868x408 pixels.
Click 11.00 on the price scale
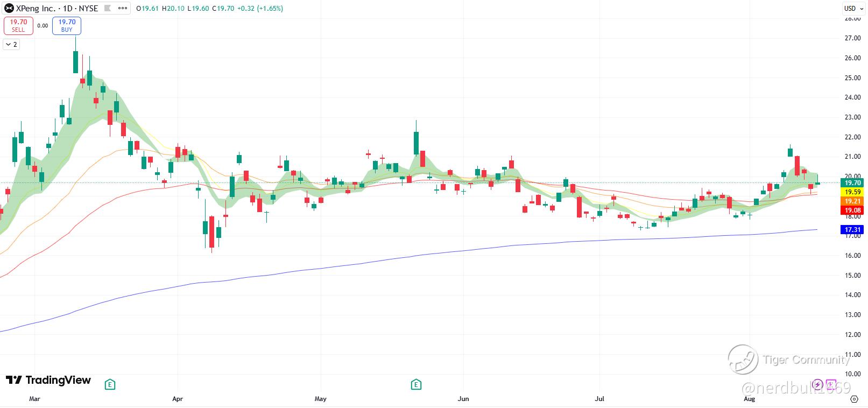tap(852, 354)
